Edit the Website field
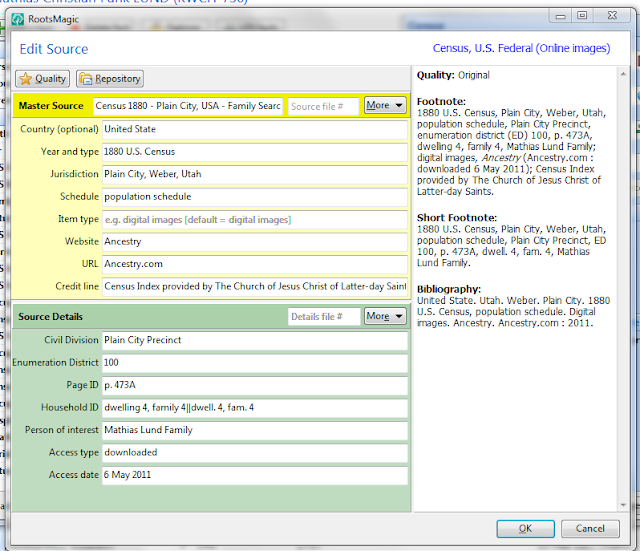The image size is (640, 551). (x=255, y=242)
